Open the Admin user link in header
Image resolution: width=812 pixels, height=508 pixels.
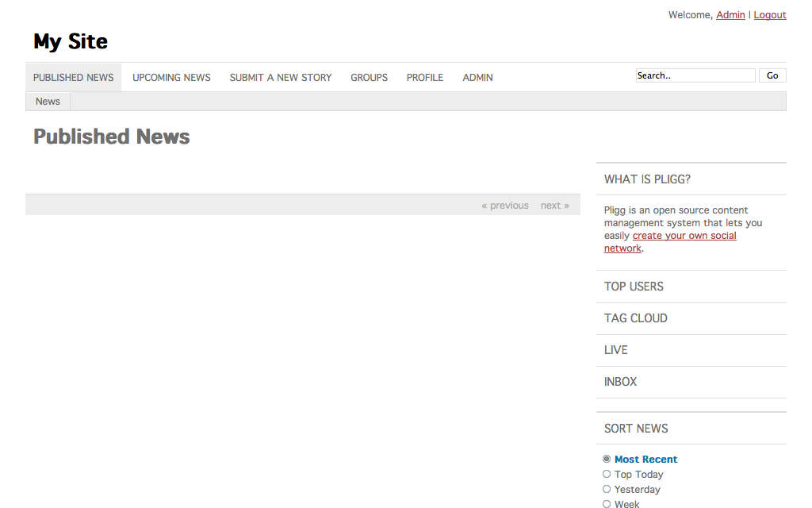coord(730,15)
